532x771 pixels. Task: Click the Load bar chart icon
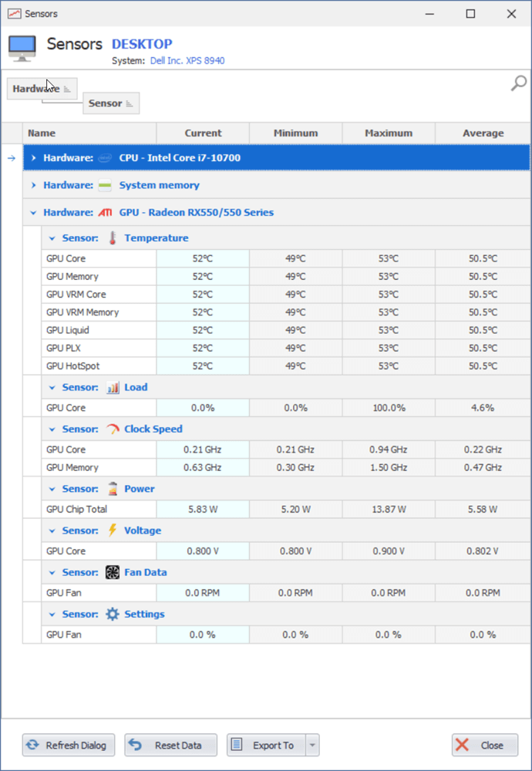coord(113,388)
